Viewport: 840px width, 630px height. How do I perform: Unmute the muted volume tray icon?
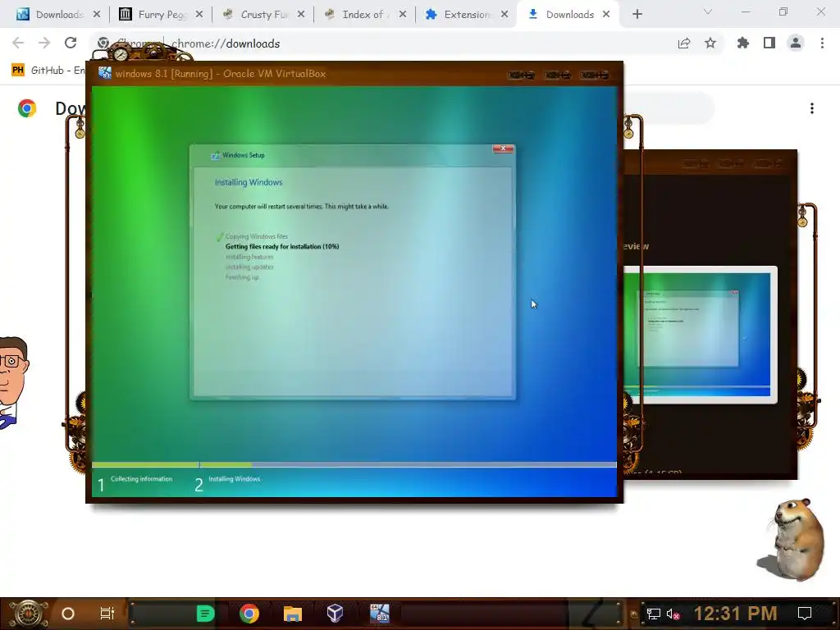click(x=673, y=614)
